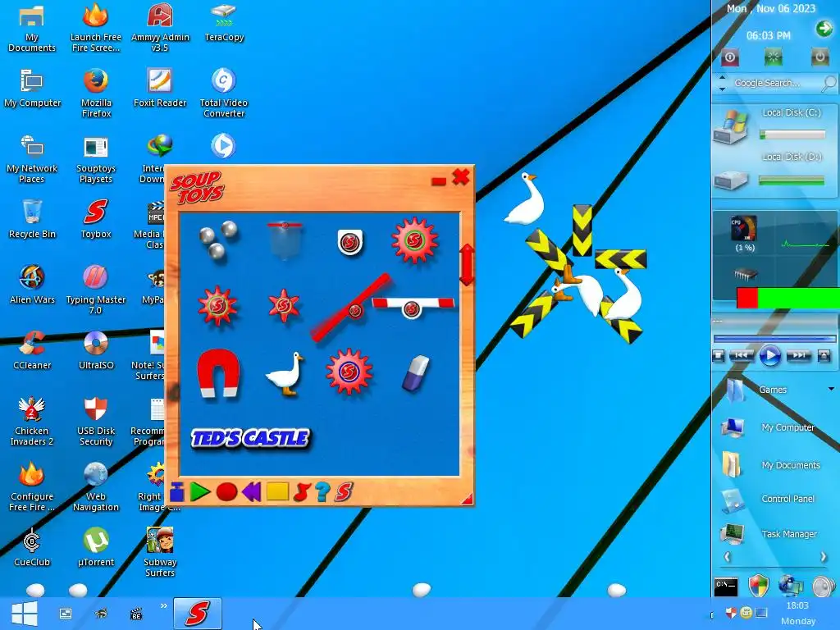The height and width of the screenshot is (630, 840).
Task: Click right chevron under sidebar shortcuts
Action: (824, 557)
